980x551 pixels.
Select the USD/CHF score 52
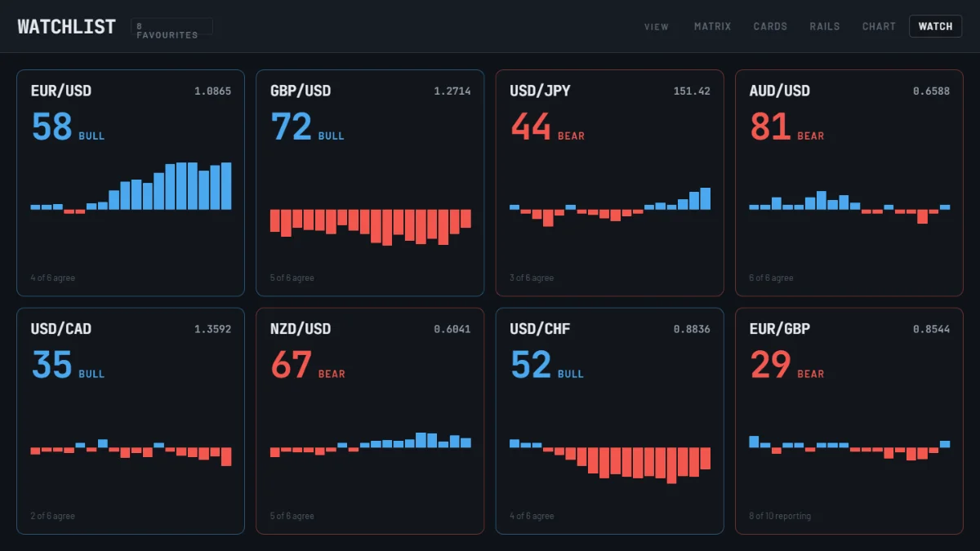click(x=531, y=365)
